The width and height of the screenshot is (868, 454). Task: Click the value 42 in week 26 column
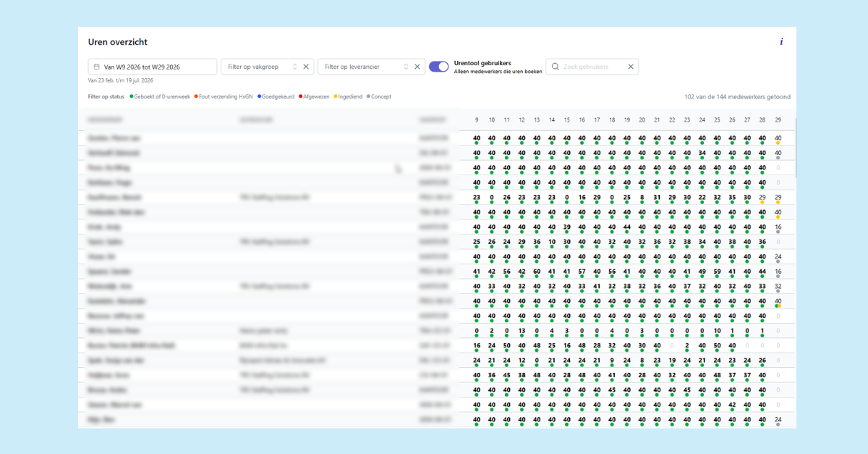click(x=732, y=405)
